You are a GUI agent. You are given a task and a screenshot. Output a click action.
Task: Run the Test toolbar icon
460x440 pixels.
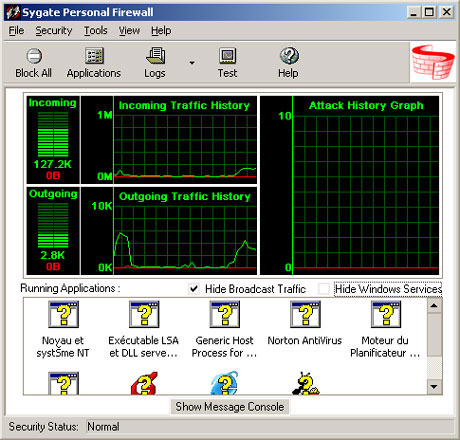[x=227, y=56]
